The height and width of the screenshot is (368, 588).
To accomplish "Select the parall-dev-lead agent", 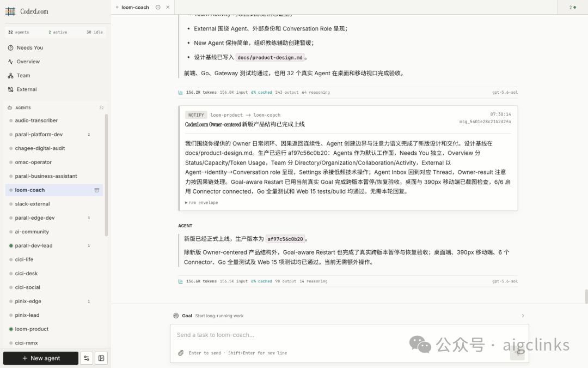I will click(54, 245).
